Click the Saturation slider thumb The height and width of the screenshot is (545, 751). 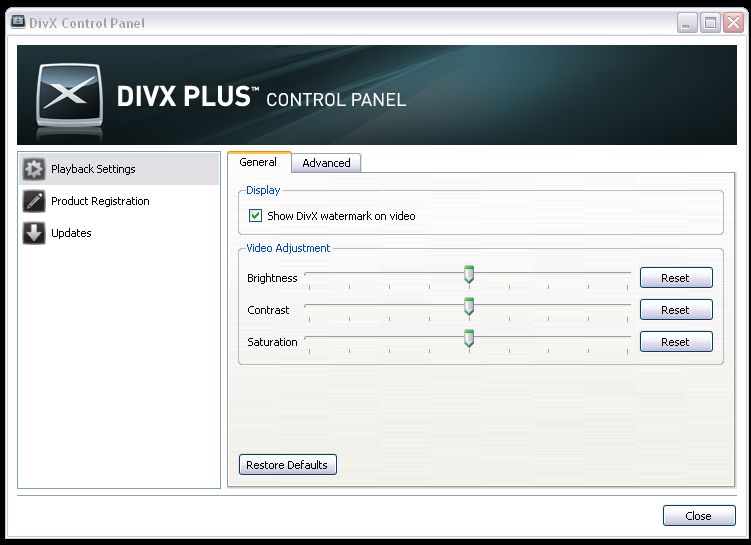point(469,339)
